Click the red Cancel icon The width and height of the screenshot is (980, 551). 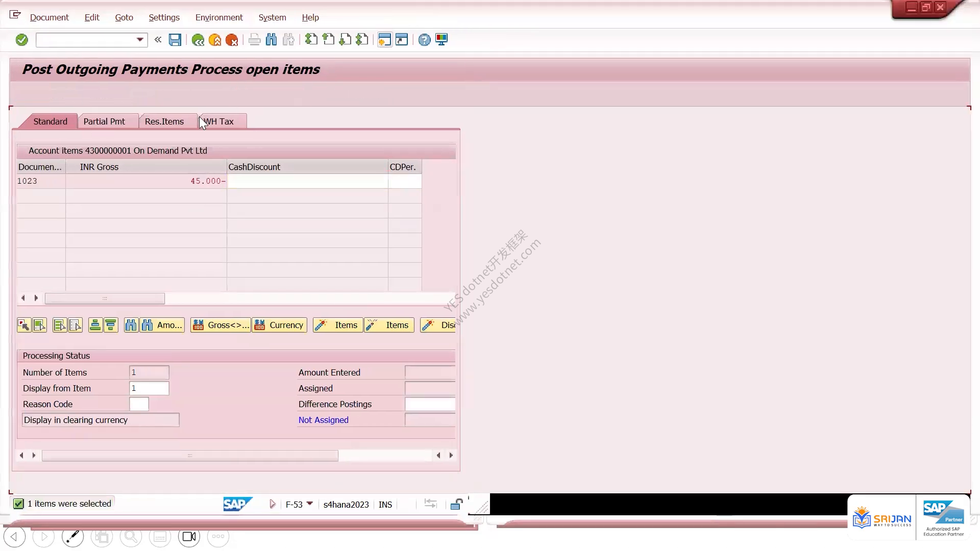tap(232, 40)
